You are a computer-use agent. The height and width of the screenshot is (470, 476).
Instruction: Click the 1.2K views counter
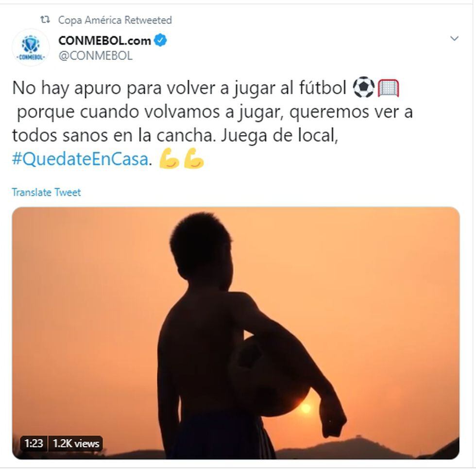[76, 444]
